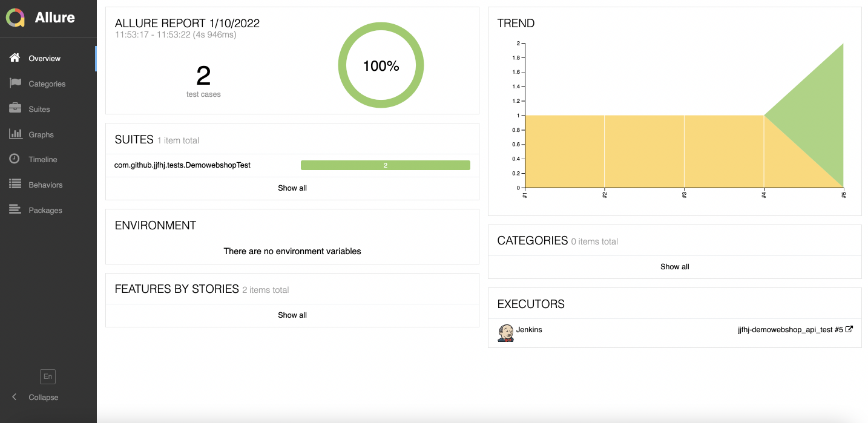Viewport: 868px width, 423px height.
Task: Open the En language selector
Action: [48, 376]
